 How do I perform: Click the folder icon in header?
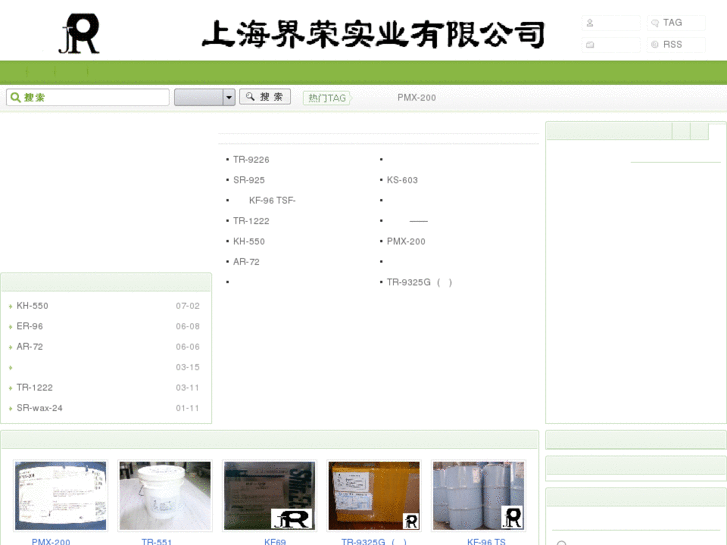click(590, 45)
